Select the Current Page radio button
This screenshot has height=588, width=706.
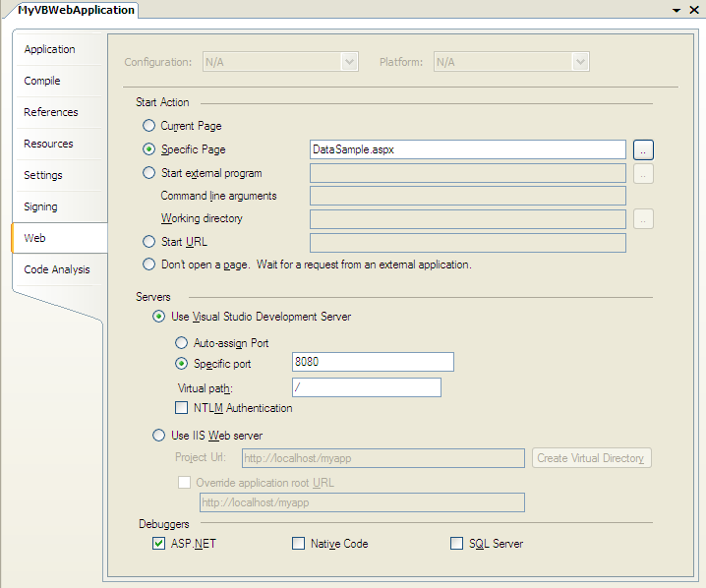(x=149, y=126)
